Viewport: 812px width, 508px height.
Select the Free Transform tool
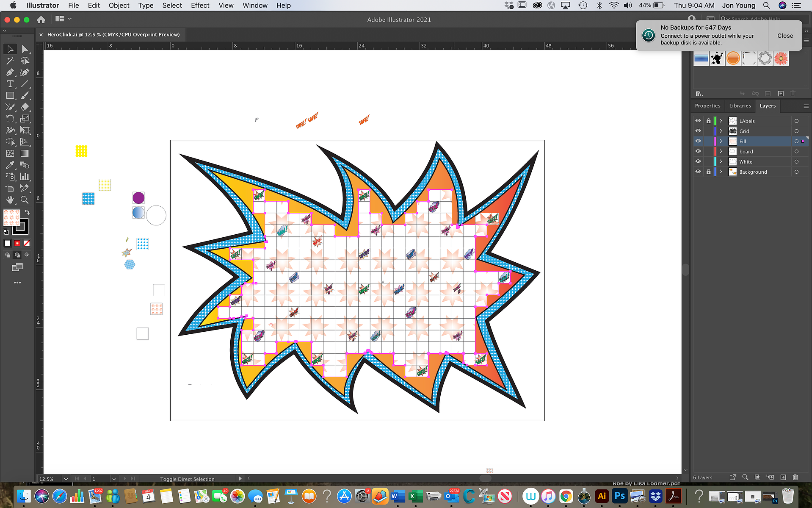(x=25, y=130)
